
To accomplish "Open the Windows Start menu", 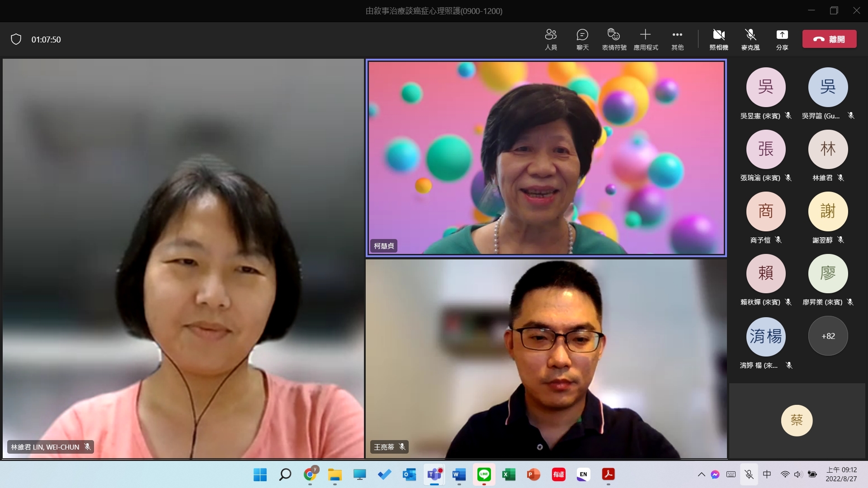I will (260, 474).
